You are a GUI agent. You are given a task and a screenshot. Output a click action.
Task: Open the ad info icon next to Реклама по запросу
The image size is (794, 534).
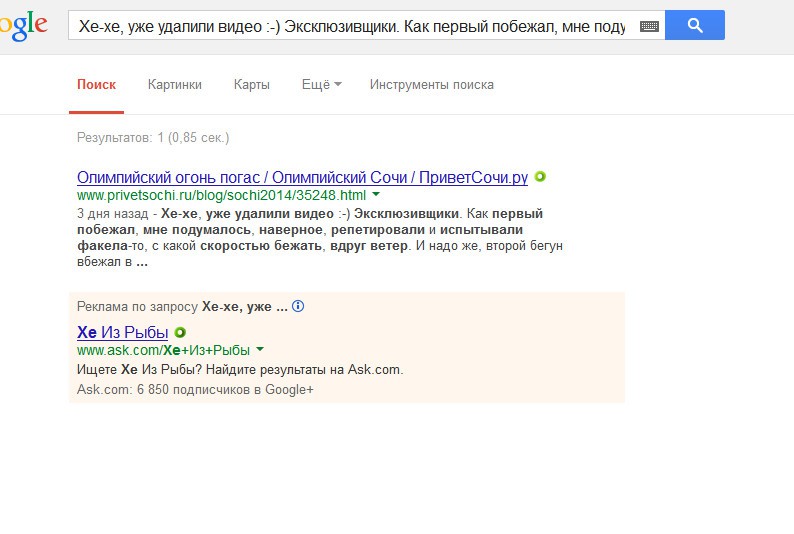[298, 307]
